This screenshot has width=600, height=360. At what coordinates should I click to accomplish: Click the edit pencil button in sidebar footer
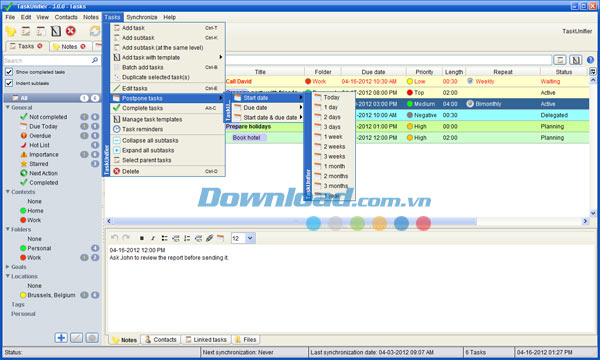[77, 337]
